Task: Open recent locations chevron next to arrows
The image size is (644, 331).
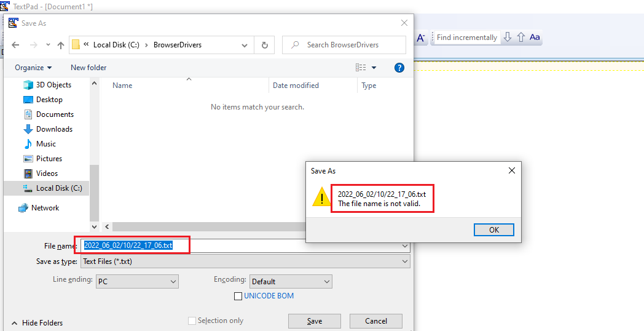Action: coord(48,46)
